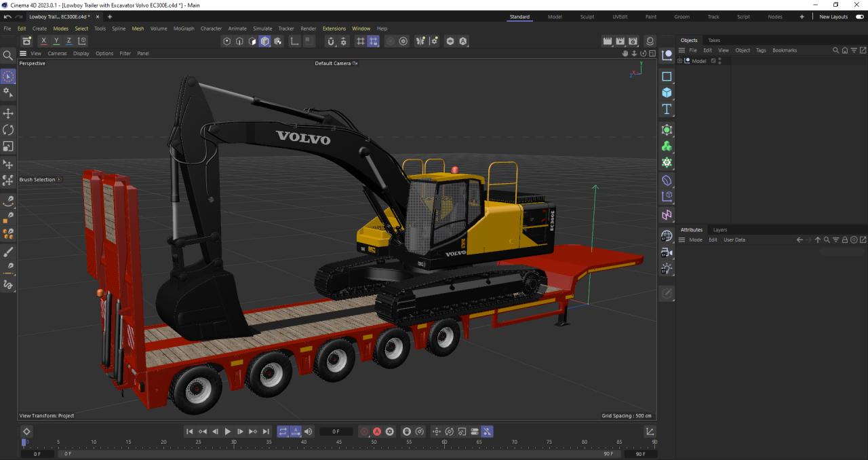
Task: Click the current frame field in timeline
Action: 336,432
